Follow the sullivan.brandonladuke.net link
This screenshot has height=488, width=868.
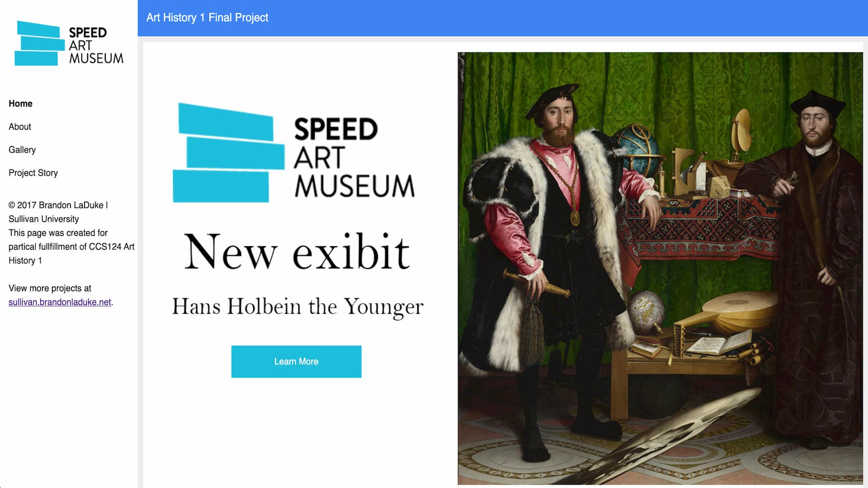(60, 302)
